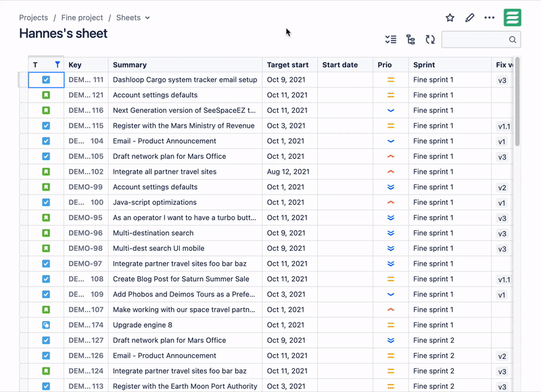Click the green sheet application icon
The image size is (541, 392).
(x=512, y=18)
